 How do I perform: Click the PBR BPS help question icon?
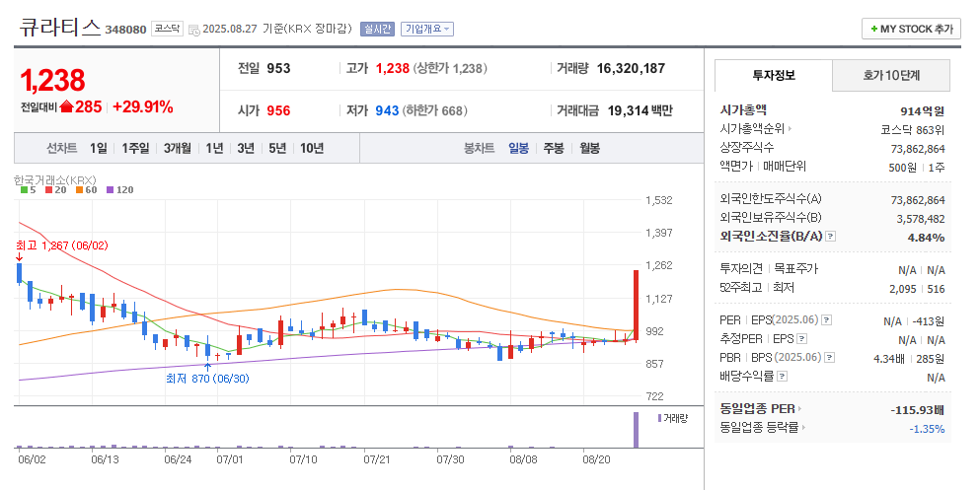(829, 358)
